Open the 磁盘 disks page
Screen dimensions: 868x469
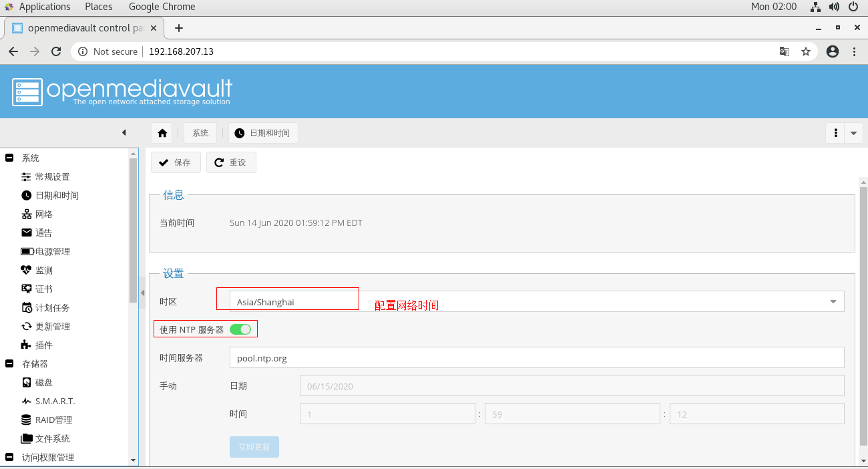click(44, 383)
